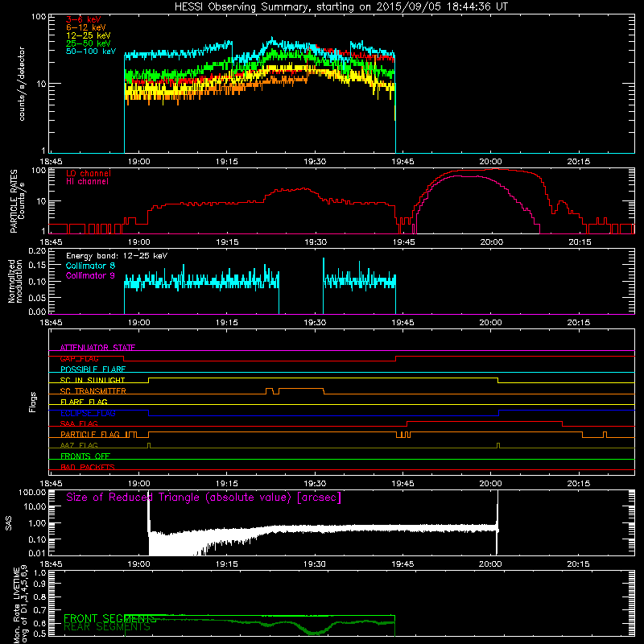Select the 6-12 keV legend entry
The image size is (644, 644).
pyautogui.click(x=86, y=27)
